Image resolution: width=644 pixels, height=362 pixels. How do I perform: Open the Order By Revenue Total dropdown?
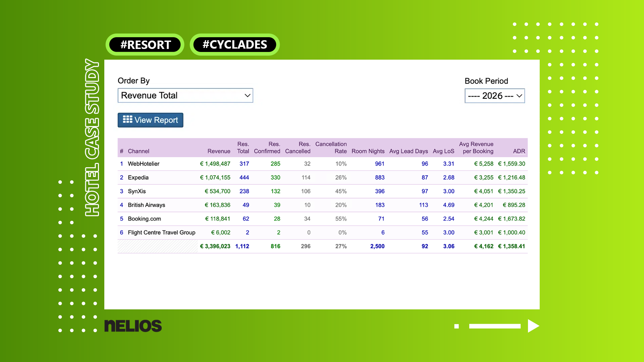185,96
